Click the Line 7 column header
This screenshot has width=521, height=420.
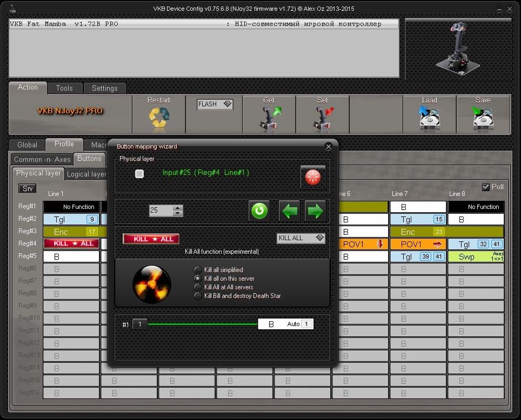399,194
